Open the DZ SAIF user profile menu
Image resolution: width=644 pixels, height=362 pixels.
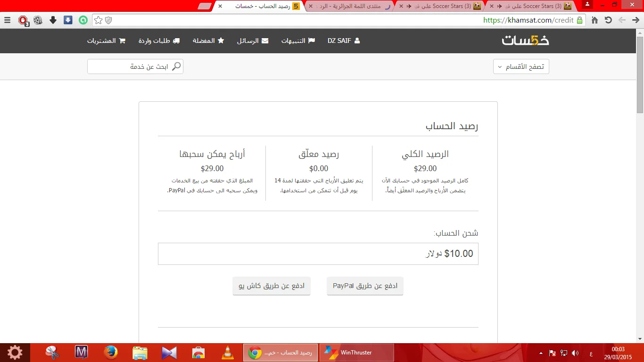click(344, 41)
